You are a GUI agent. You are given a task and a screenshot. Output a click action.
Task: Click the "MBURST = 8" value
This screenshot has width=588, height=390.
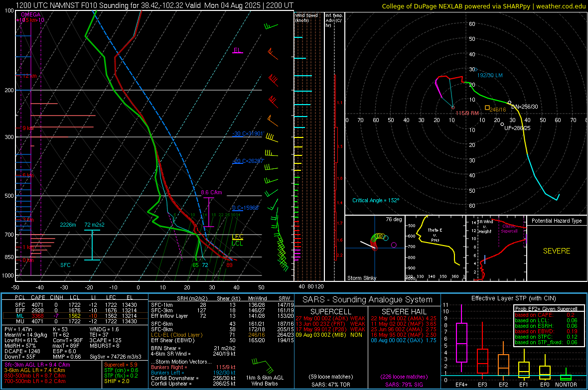(105, 346)
